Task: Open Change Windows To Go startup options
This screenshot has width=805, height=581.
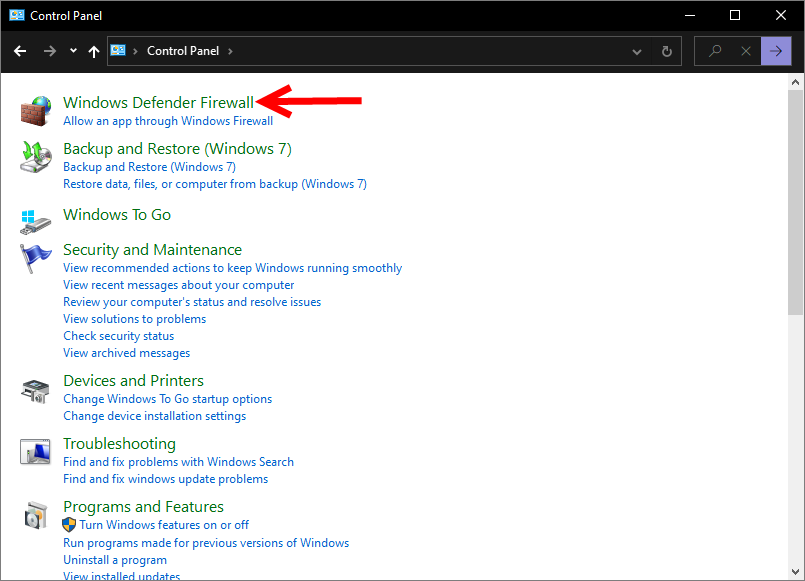Action: (x=167, y=399)
